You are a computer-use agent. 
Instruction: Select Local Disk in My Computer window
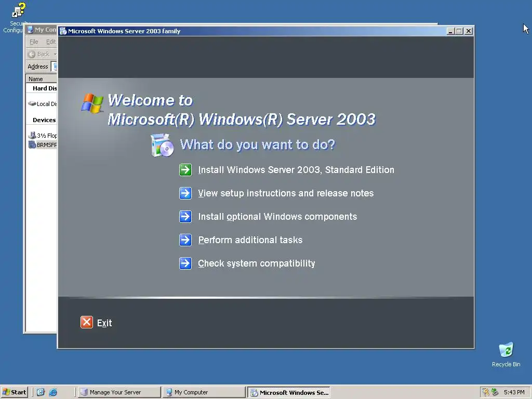(43, 104)
